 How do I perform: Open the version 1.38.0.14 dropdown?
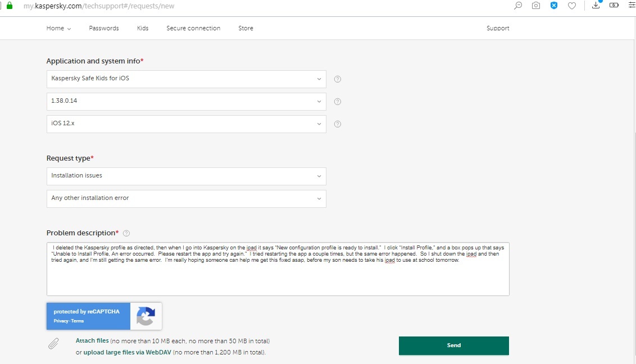186,101
